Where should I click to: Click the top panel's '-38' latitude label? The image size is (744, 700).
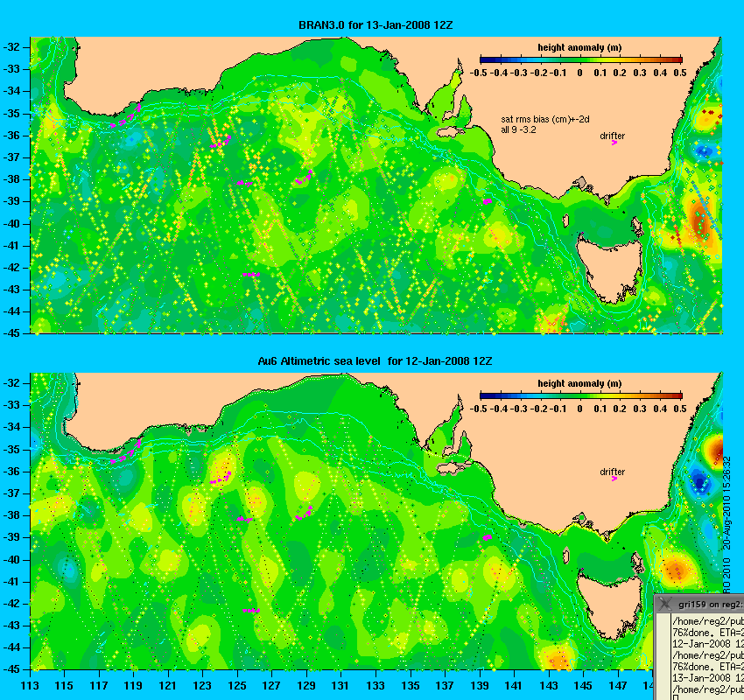click(11, 179)
